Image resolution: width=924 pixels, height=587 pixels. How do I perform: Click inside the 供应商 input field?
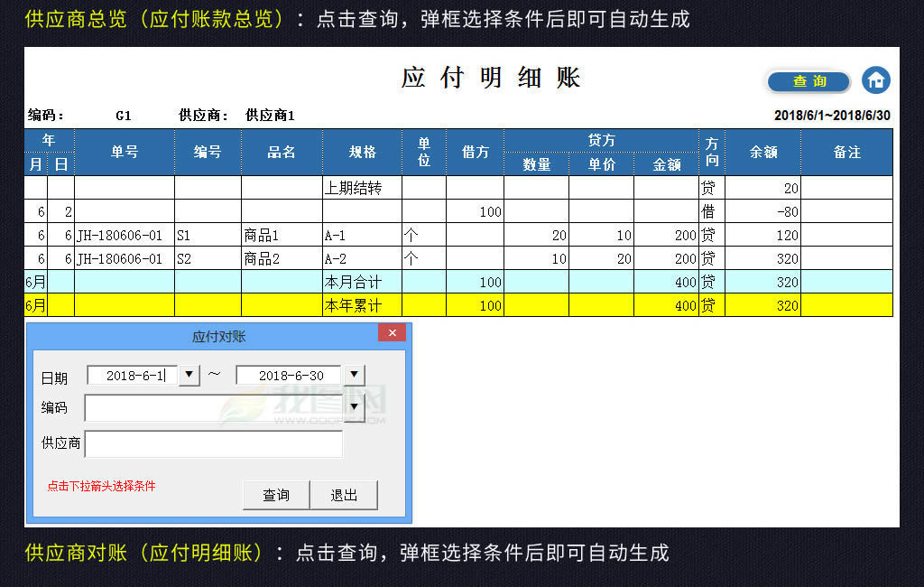click(x=214, y=444)
